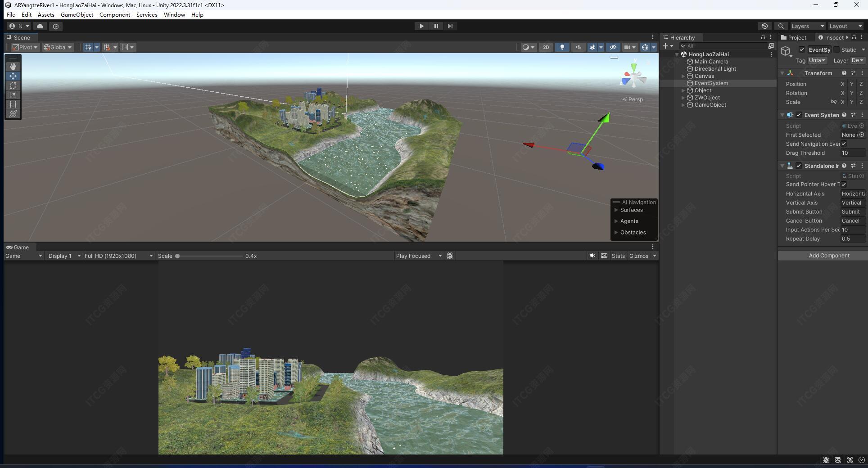Viewport: 868px width, 468px height.
Task: Toggle scene lighting bulb icon
Action: click(x=562, y=47)
